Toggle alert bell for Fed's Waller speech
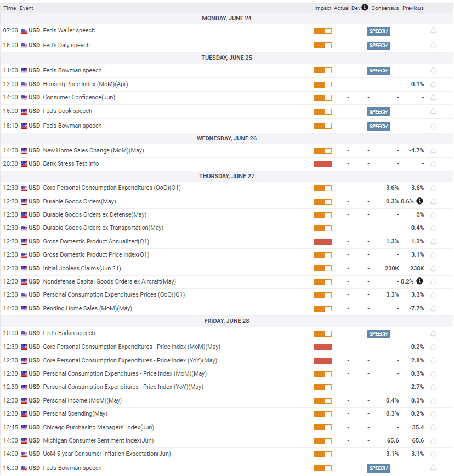The width and height of the screenshot is (454, 476). [433, 31]
